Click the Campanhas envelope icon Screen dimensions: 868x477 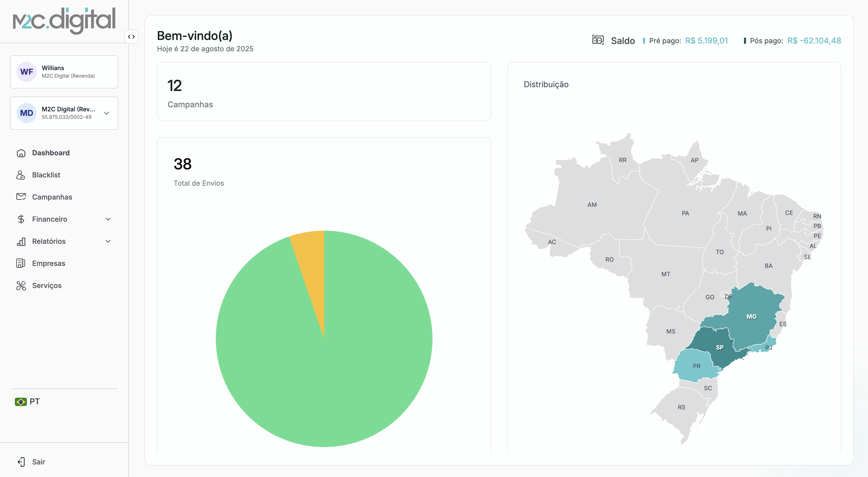pyautogui.click(x=21, y=197)
